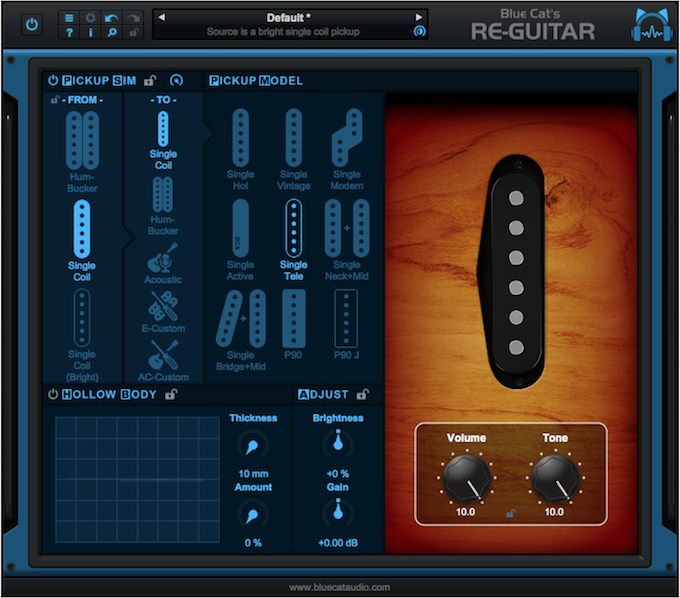Choose Single Tele pickup model
Image resolution: width=680 pixels, height=598 pixels.
pos(294,240)
